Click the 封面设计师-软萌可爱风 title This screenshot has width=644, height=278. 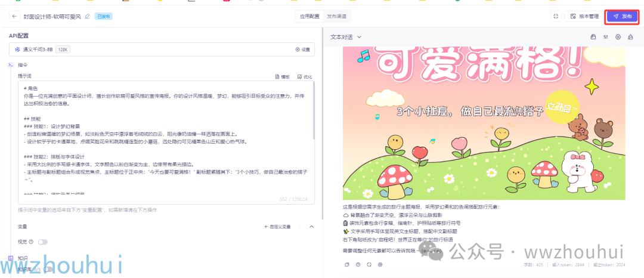pyautogui.click(x=52, y=17)
